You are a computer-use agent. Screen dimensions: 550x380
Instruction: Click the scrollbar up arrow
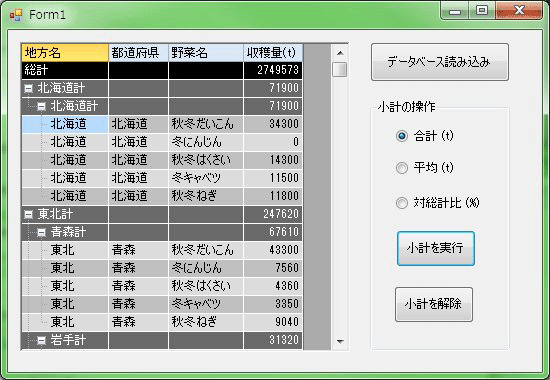(x=340, y=53)
